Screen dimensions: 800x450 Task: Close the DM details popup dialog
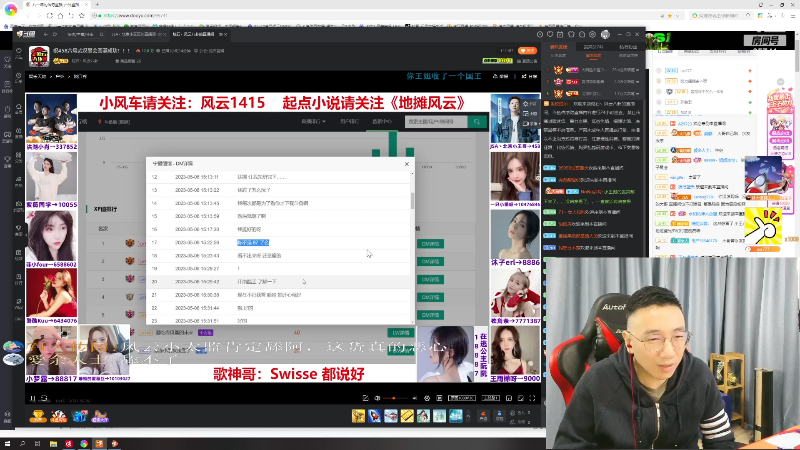[407, 164]
